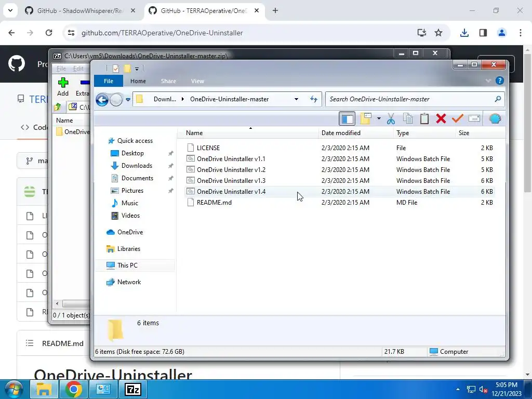532x399 pixels.
Task: Sort by the Type column header
Action: tap(403, 133)
